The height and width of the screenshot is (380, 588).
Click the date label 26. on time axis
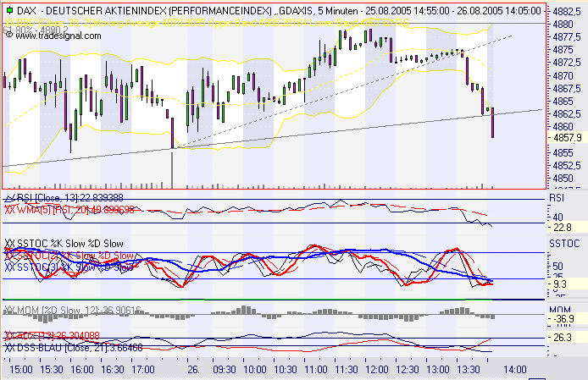pyautogui.click(x=193, y=370)
